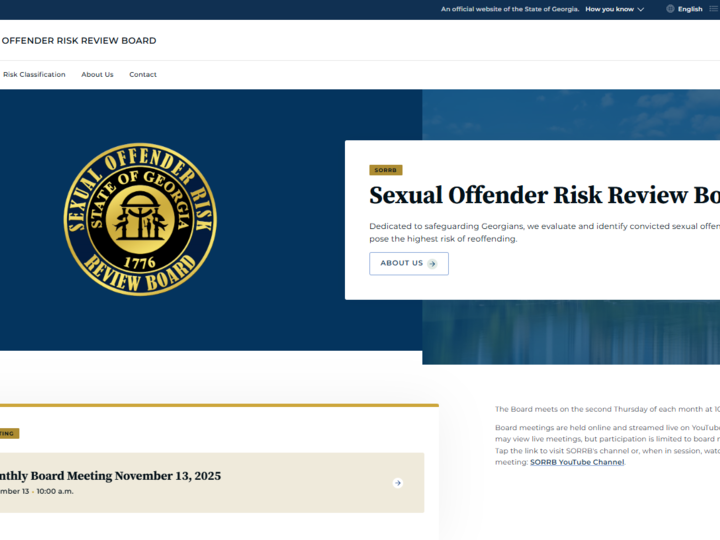Click the "An official website of the State of Georgia" text
This screenshot has width=720, height=540.
coord(510,9)
